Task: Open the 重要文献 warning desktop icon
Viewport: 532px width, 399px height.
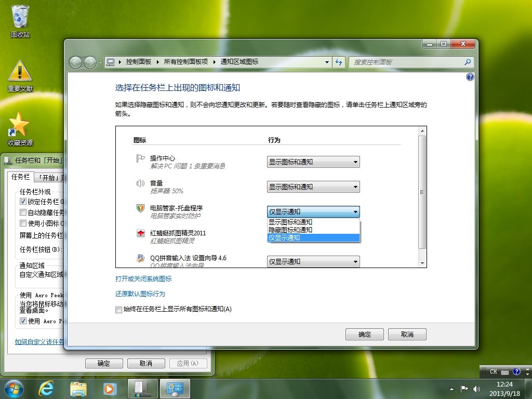Action: 20,76
